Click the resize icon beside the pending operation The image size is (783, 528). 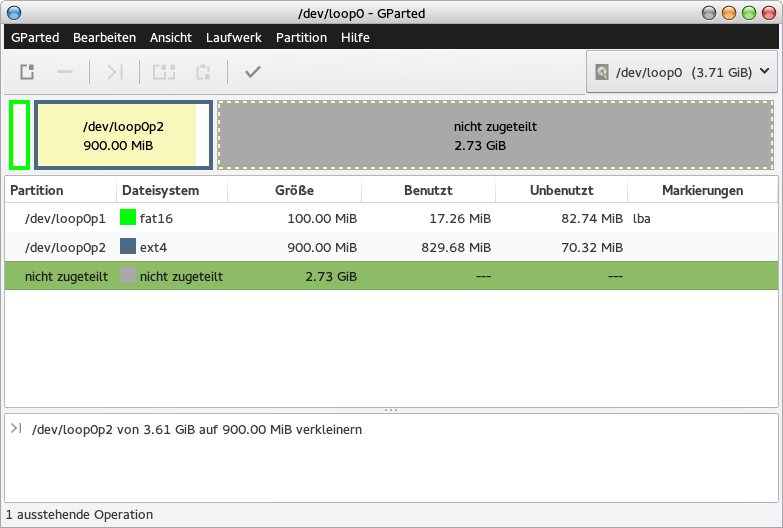[x=16, y=428]
